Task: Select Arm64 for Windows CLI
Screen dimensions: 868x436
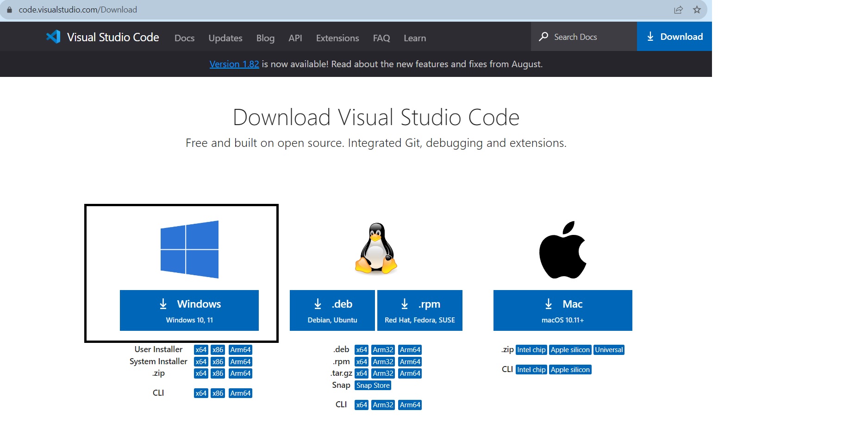Action: pyautogui.click(x=241, y=393)
